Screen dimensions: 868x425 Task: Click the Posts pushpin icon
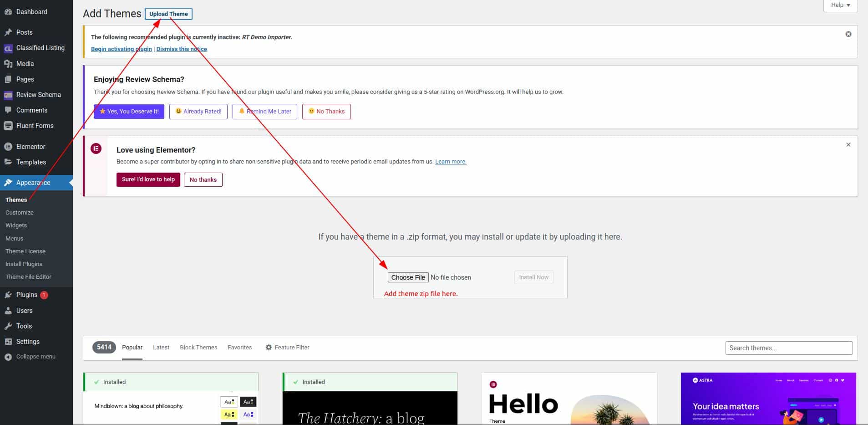coord(8,32)
